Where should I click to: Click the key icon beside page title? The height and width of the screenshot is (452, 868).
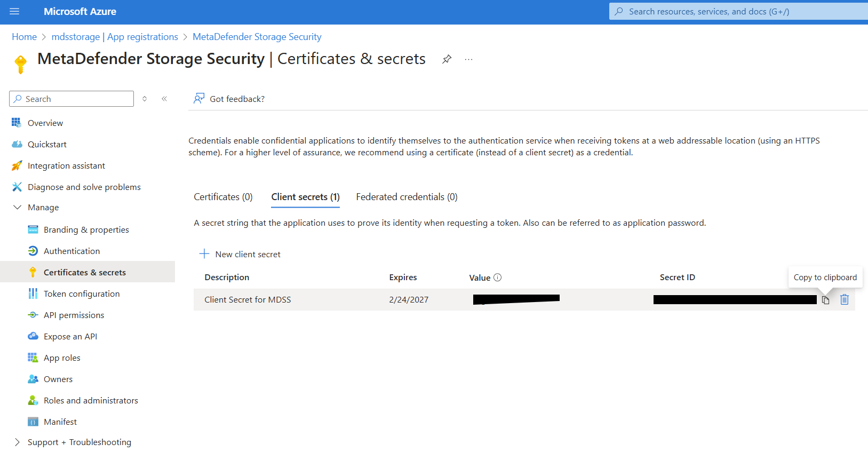tap(20, 64)
